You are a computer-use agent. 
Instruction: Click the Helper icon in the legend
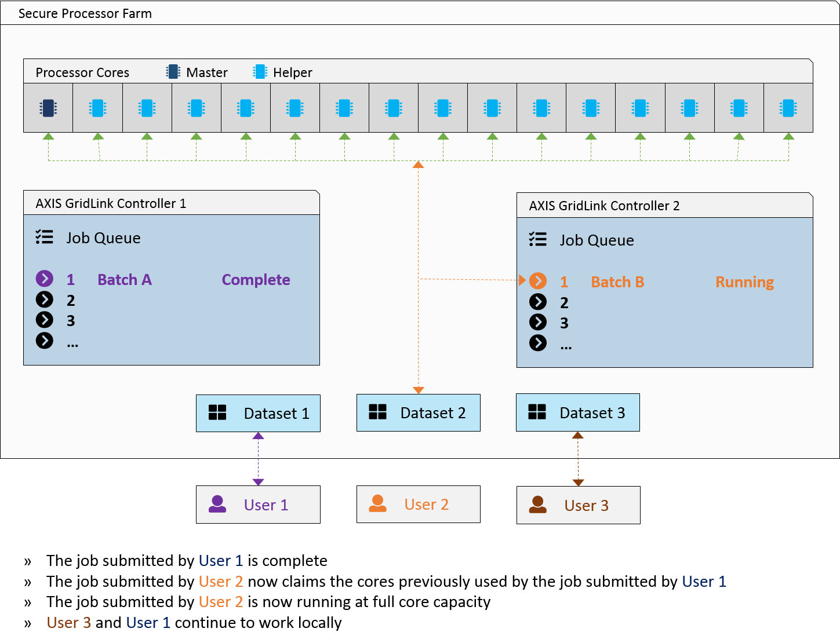pos(260,72)
